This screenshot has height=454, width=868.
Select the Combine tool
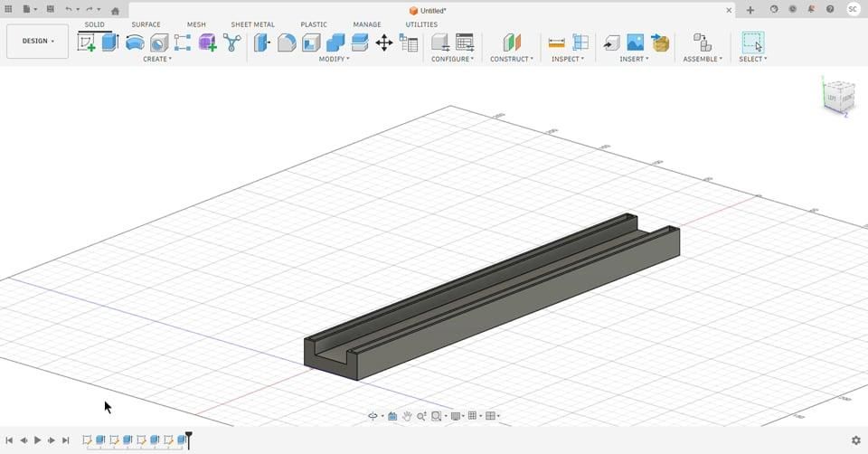(335, 43)
